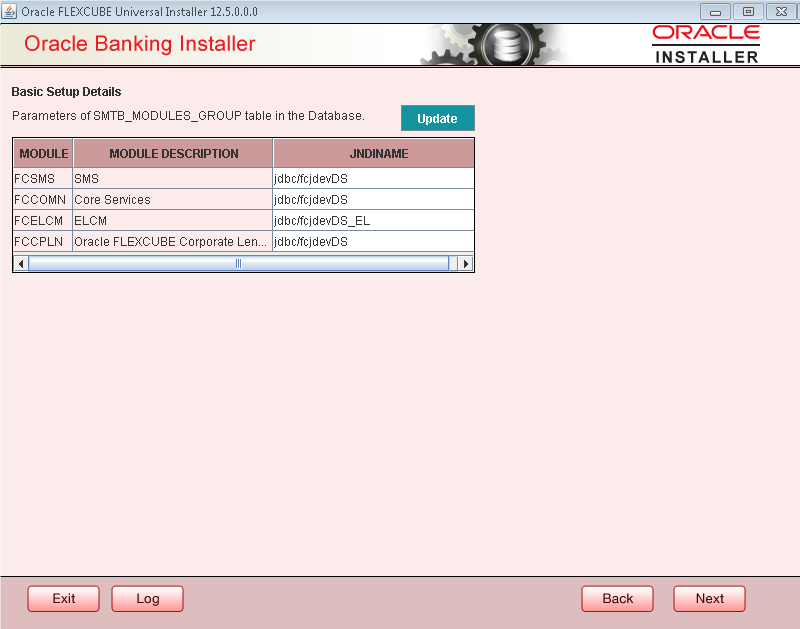Image resolution: width=800 pixels, height=629 pixels.
Task: Select the MODULE DESCRIPTION column header
Action: click(x=172, y=153)
